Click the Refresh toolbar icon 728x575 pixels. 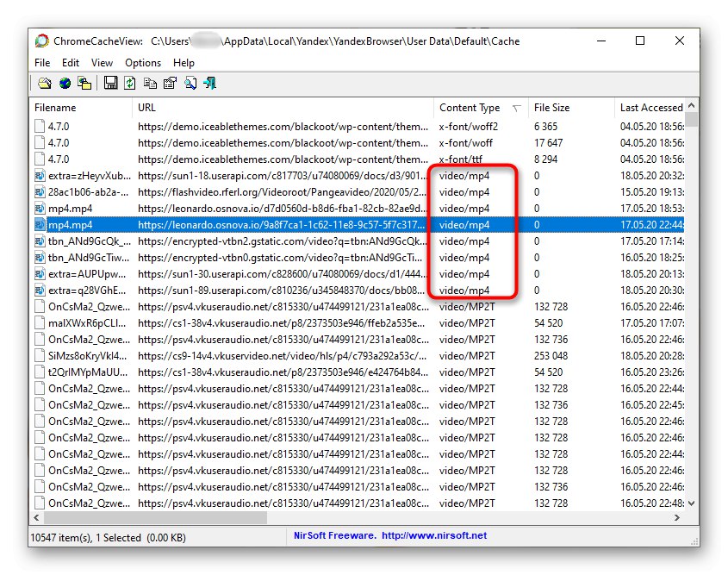pyautogui.click(x=130, y=84)
